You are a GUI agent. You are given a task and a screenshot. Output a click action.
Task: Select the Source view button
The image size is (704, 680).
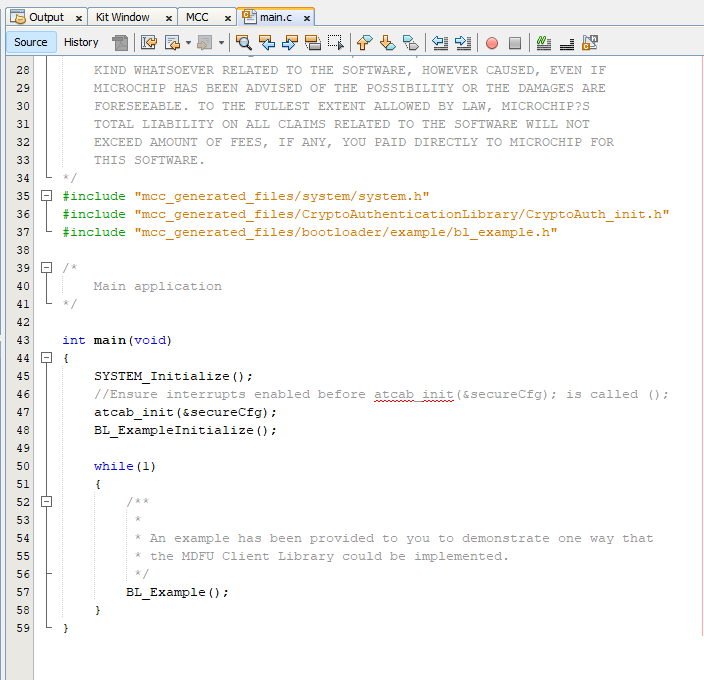[30, 42]
